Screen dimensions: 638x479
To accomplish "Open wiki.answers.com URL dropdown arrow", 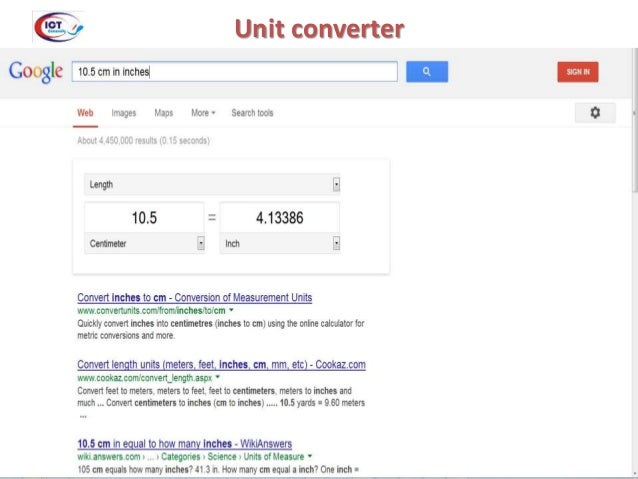I will [310, 456].
